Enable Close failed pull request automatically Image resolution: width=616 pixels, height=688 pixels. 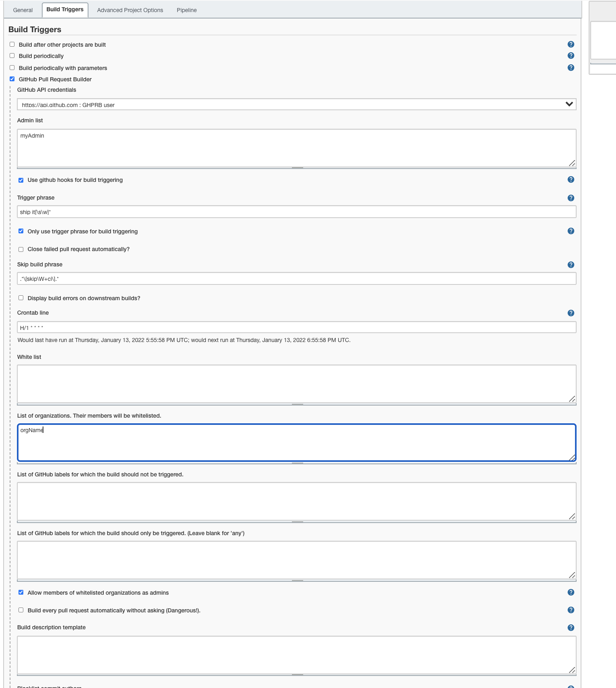point(21,249)
